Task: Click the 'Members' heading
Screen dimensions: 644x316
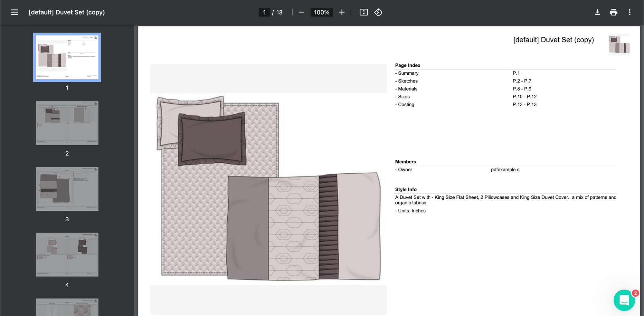Action: coord(405,162)
